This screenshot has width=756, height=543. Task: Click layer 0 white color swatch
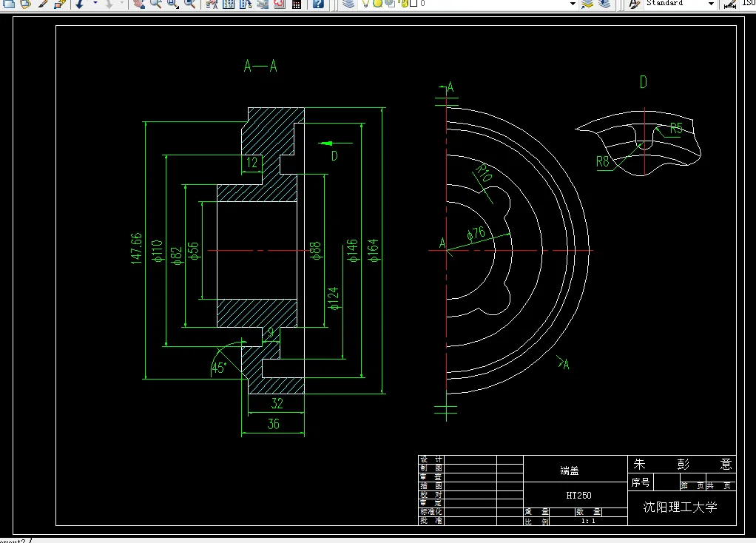(414, 4)
